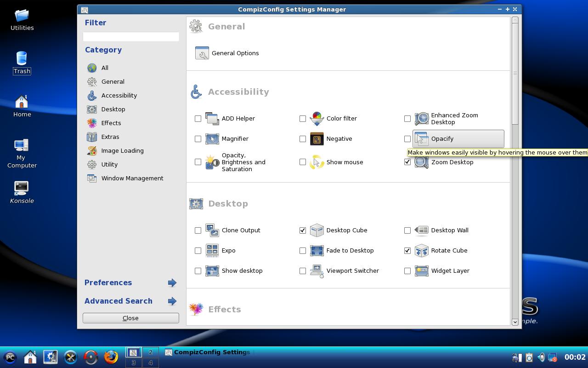Open General Options plugin icon
This screenshot has height=368, width=588.
202,53
